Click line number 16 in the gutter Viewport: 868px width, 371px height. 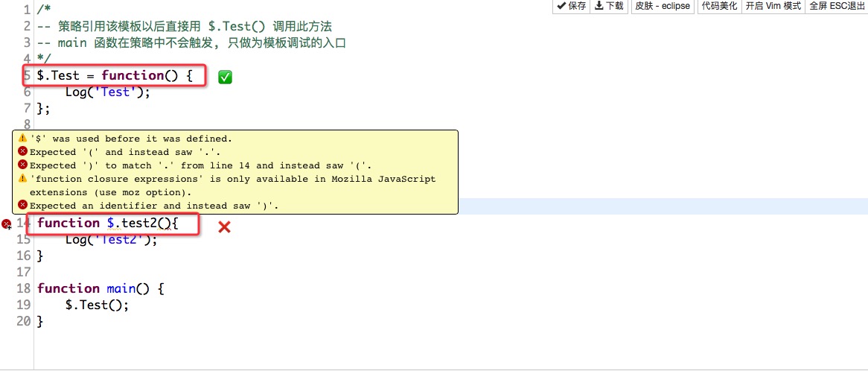pyautogui.click(x=23, y=256)
